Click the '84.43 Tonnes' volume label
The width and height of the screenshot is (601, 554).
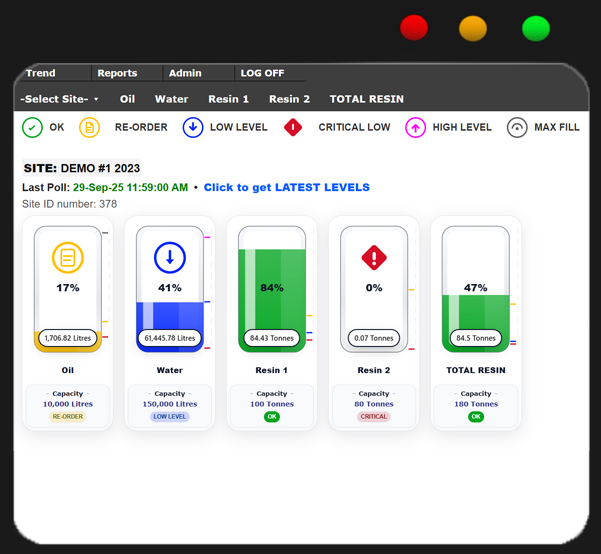[272, 338]
